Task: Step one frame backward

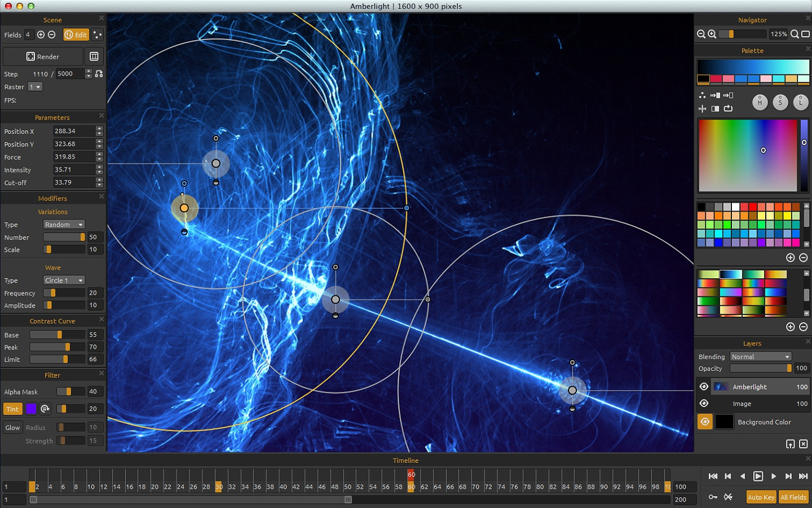Action: click(x=743, y=476)
